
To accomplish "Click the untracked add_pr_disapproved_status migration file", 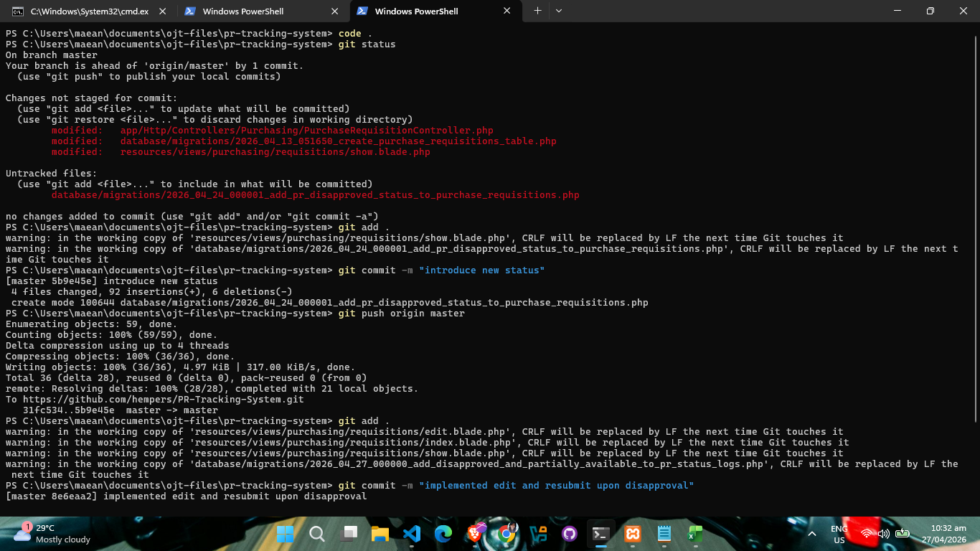I will pos(316,195).
